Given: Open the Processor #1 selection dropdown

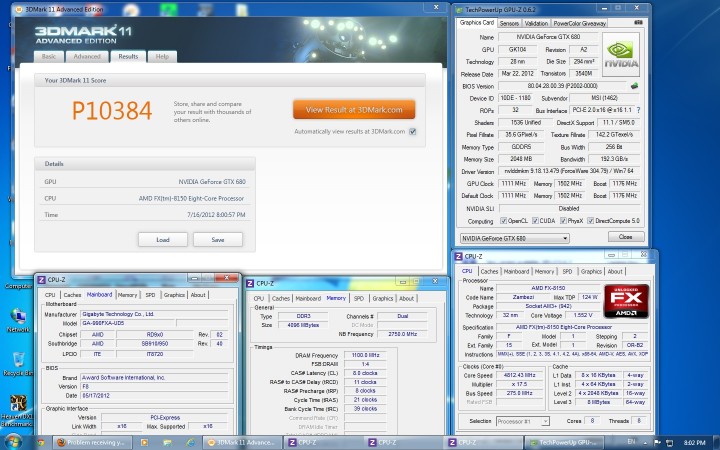Looking at the screenshot, I should tap(523, 421).
